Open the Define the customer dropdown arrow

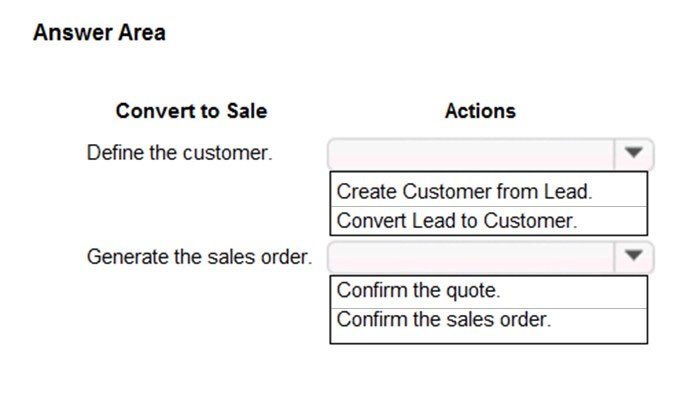pos(634,154)
